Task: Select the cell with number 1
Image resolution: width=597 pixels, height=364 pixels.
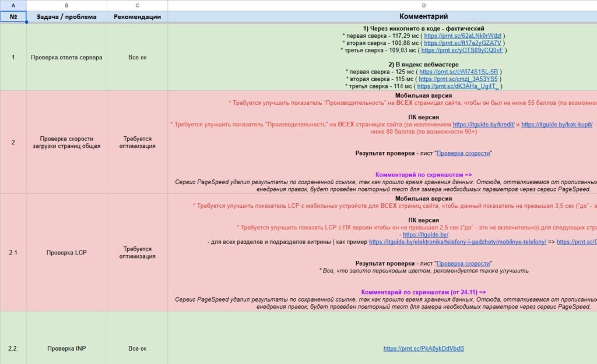Action: (x=13, y=57)
